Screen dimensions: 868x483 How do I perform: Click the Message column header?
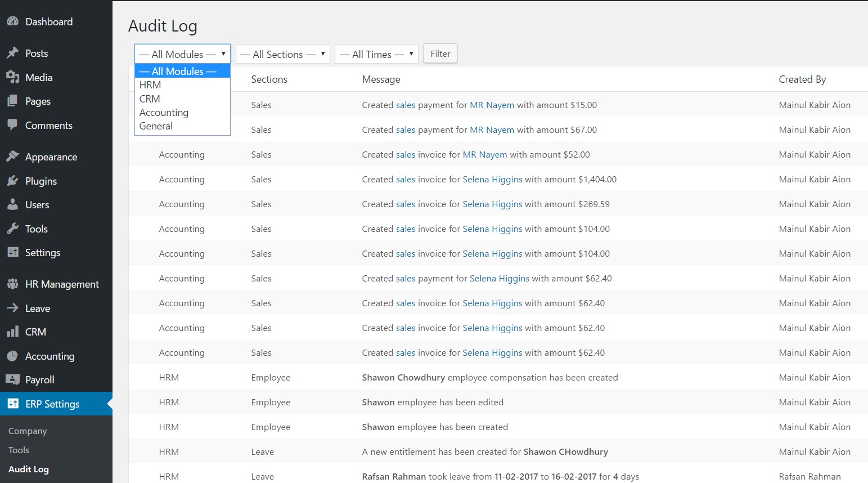(x=381, y=79)
